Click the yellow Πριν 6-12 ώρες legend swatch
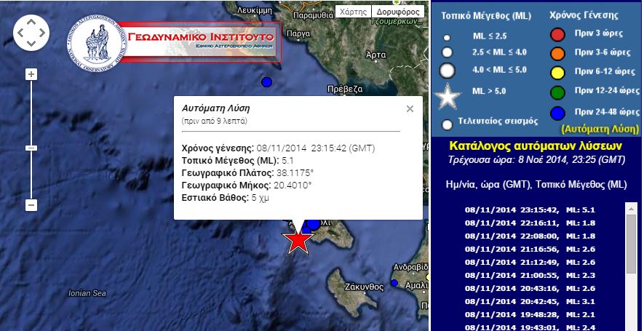 (557, 73)
